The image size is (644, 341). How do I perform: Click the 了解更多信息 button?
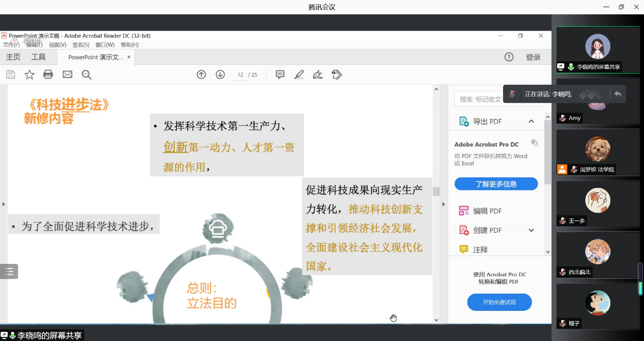[x=496, y=184]
